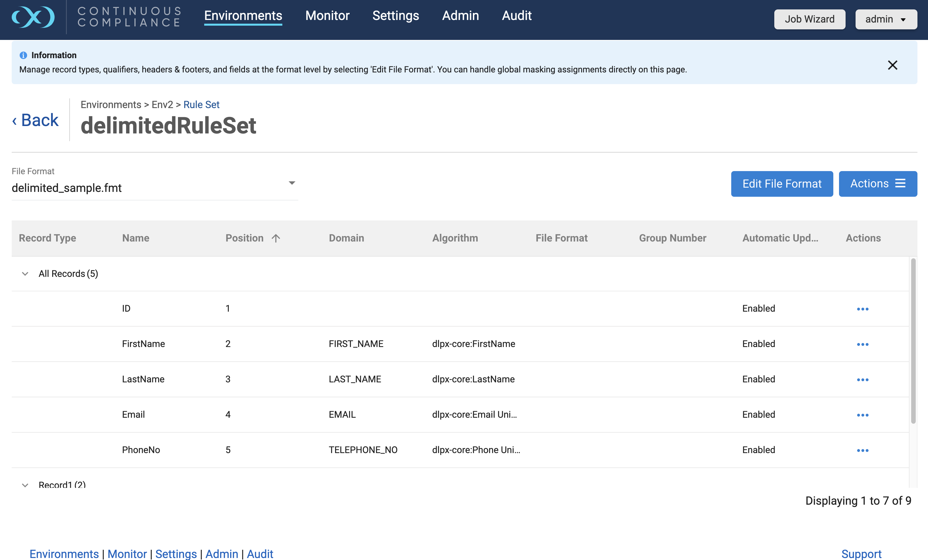Open the File Format dropdown

click(291, 183)
